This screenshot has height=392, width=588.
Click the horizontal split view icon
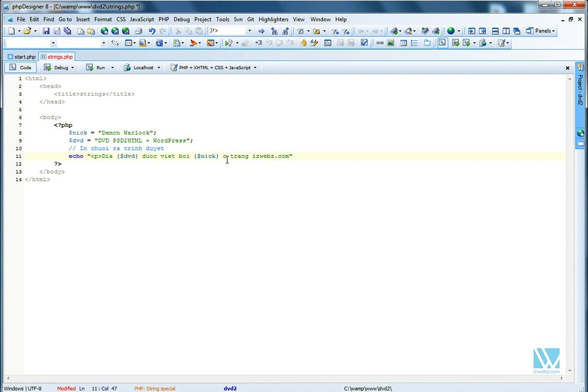pyautogui.click(x=495, y=31)
